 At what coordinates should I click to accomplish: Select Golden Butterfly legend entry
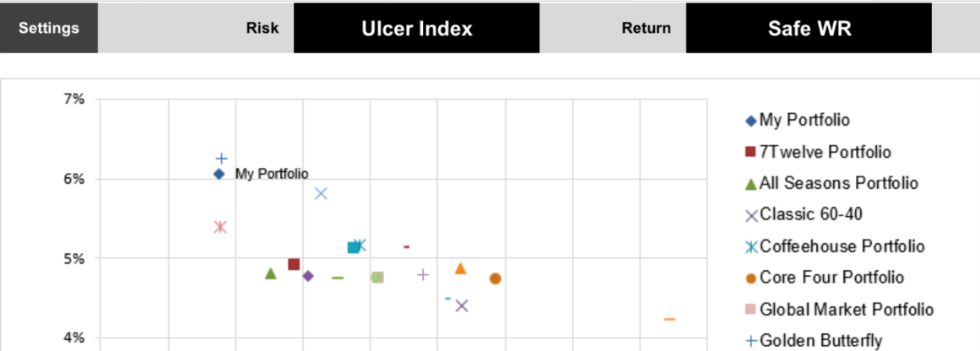click(820, 341)
